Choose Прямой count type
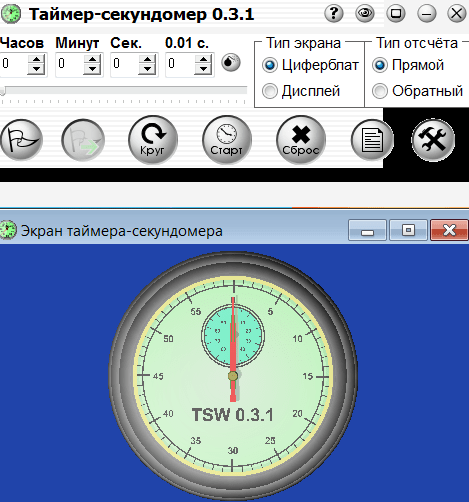The width and height of the screenshot is (469, 502). click(x=408, y=65)
